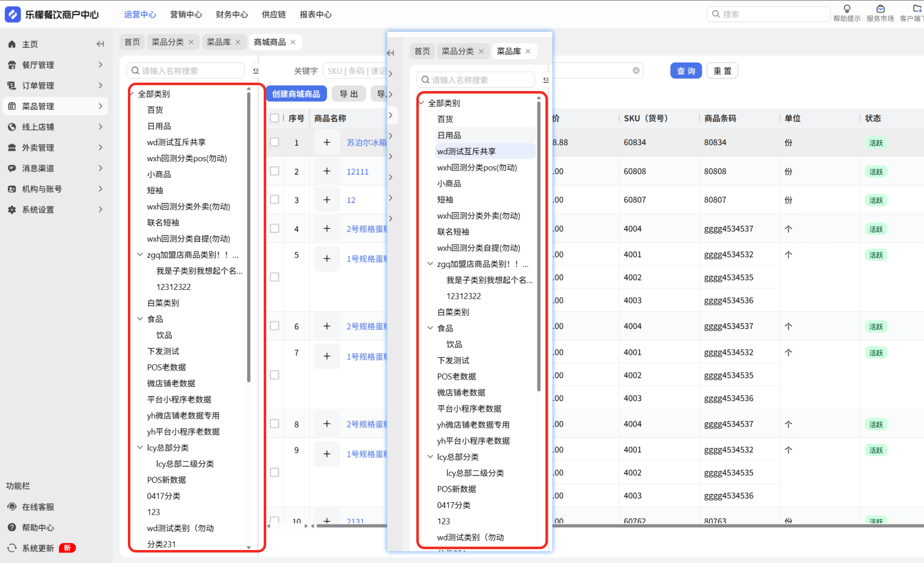Check the checkbox below row 9
The height and width of the screenshot is (563, 924).
coord(275,472)
